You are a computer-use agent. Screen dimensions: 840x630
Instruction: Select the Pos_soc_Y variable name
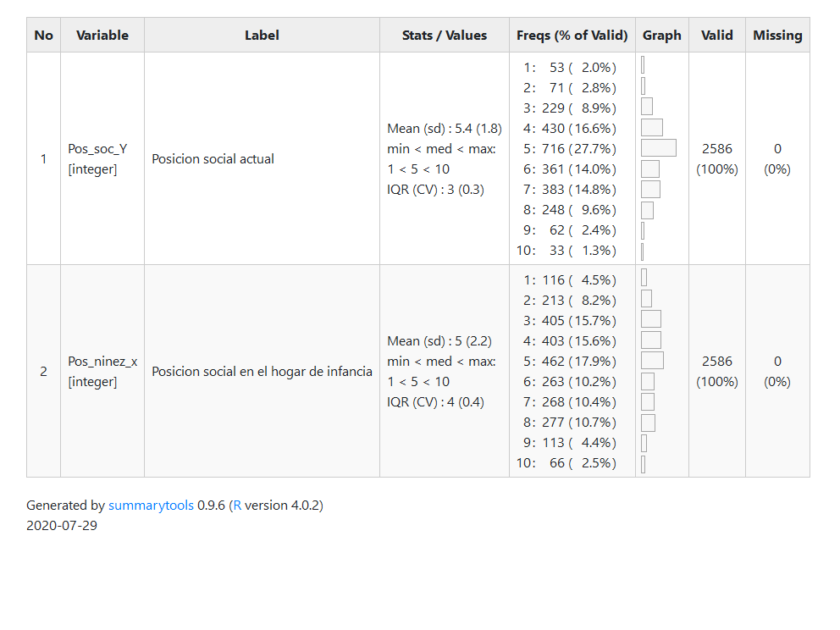coord(97,149)
